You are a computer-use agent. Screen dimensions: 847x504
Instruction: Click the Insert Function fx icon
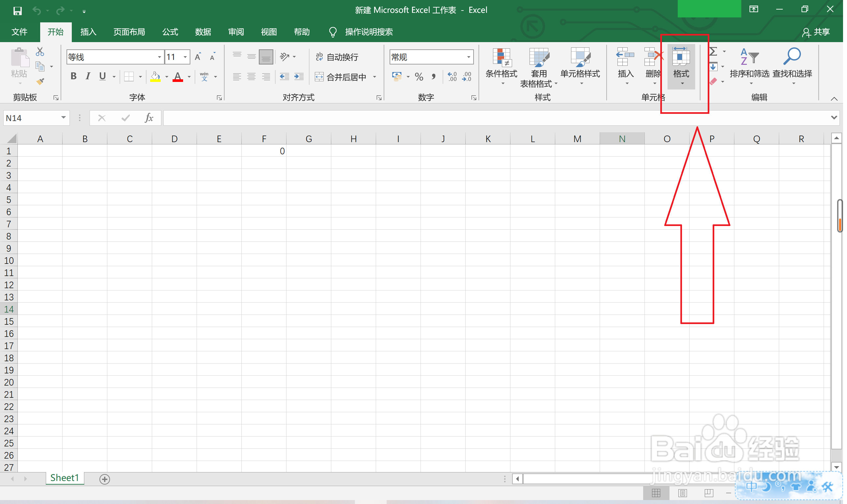click(x=149, y=118)
